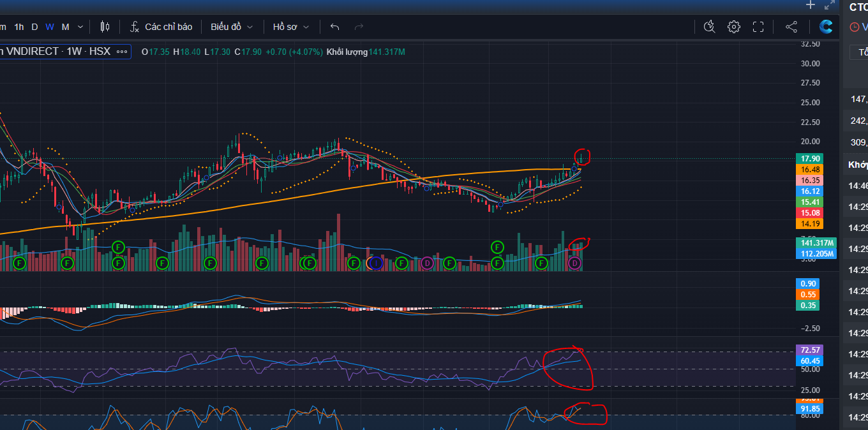Open the candlestick chart type selector
Viewport: 868px width, 430px height.
pyautogui.click(x=105, y=27)
